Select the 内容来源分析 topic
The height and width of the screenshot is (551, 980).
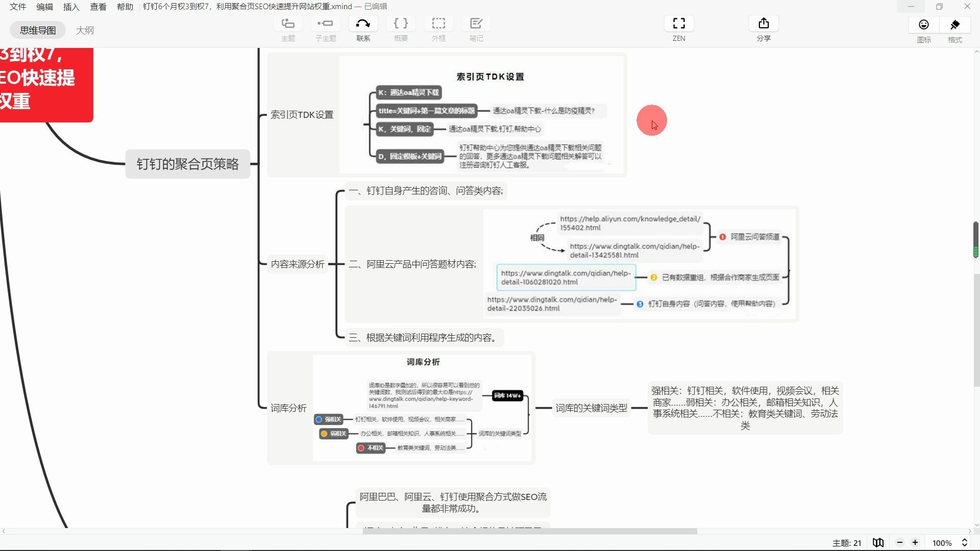point(298,264)
